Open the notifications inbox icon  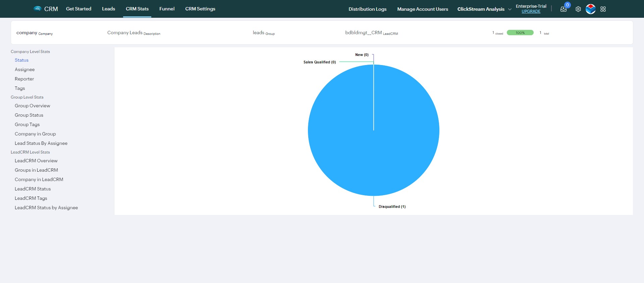click(x=563, y=9)
